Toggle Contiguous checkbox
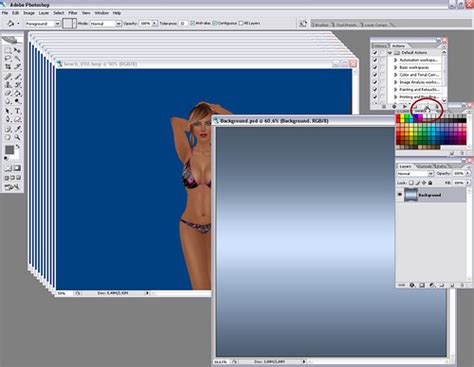 coord(215,23)
